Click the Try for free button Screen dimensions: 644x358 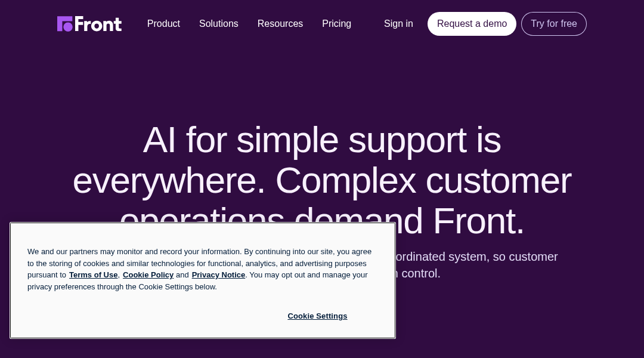click(553, 24)
